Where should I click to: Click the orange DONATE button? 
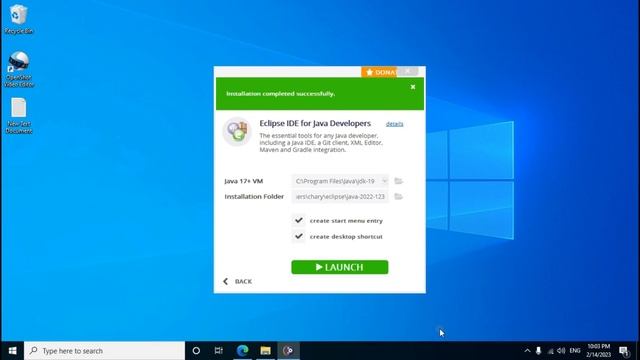379,72
